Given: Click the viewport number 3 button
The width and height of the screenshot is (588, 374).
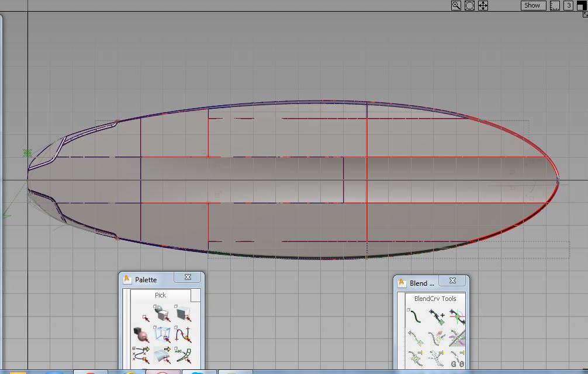Looking at the screenshot, I should click(568, 5).
